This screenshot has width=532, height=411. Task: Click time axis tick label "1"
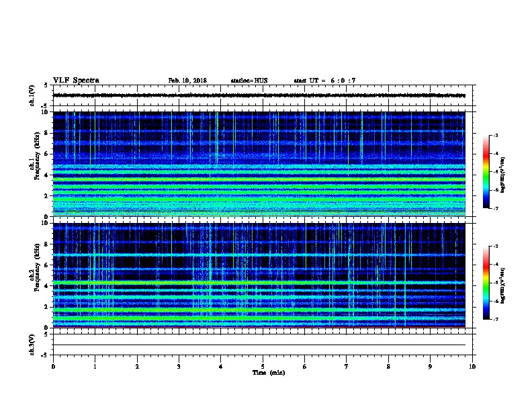95,367
